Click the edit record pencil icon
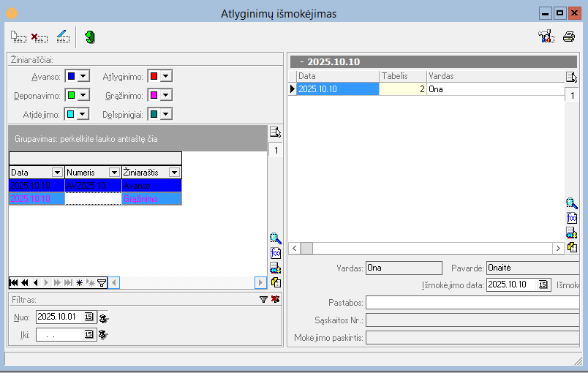 click(x=63, y=37)
